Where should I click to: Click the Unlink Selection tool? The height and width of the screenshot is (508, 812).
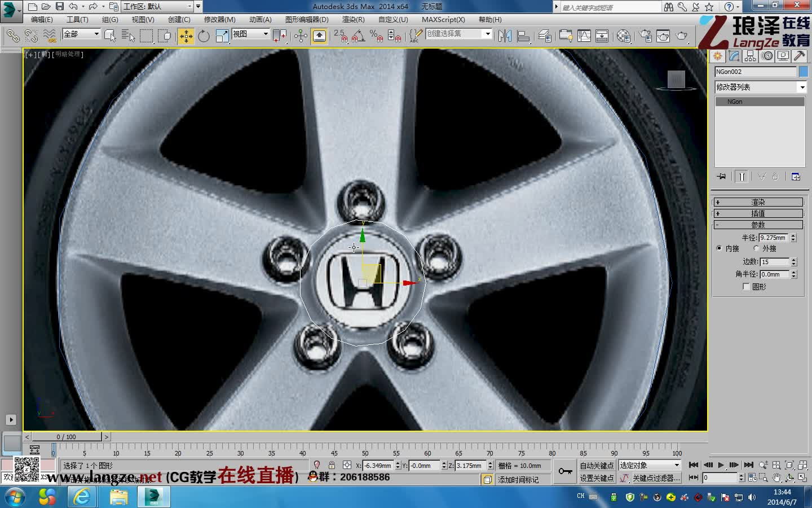(31, 36)
